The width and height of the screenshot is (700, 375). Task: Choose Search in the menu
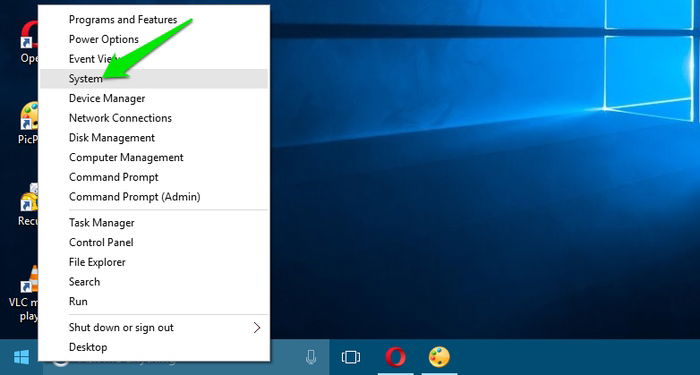coord(154,281)
